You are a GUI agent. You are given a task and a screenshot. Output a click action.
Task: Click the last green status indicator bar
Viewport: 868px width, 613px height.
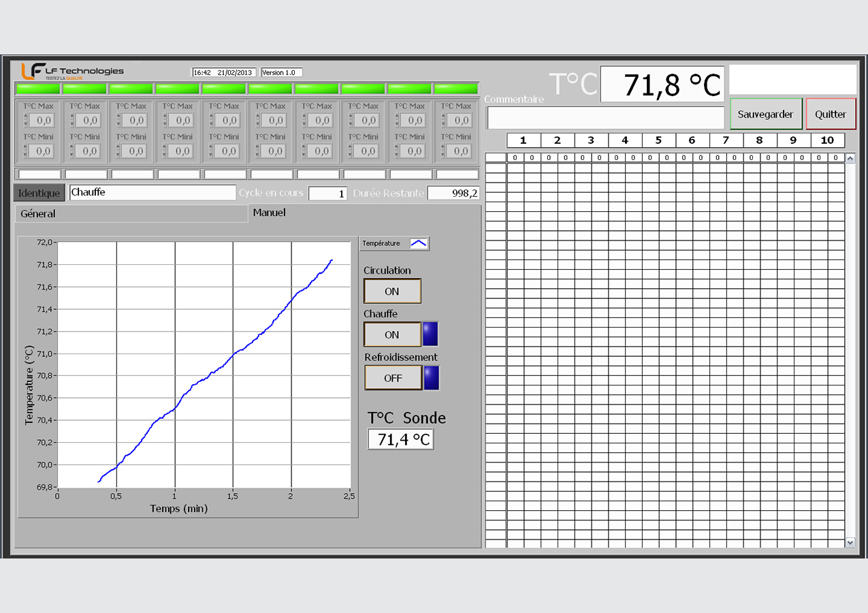(x=455, y=89)
